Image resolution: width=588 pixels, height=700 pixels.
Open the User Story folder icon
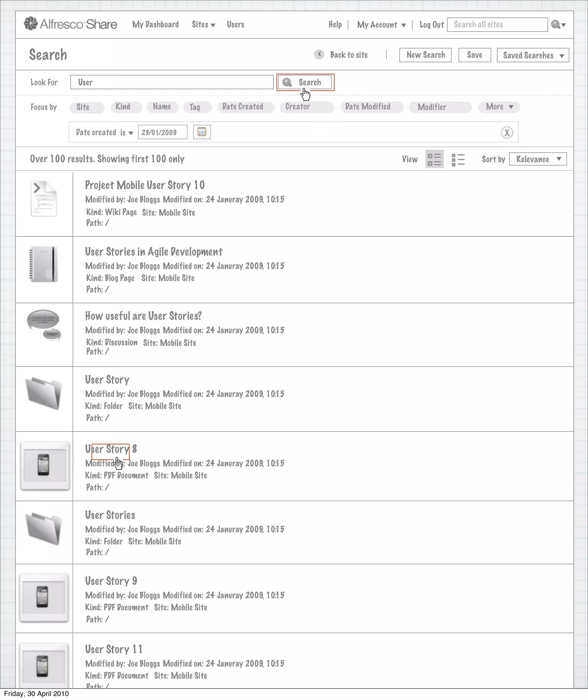click(x=44, y=393)
